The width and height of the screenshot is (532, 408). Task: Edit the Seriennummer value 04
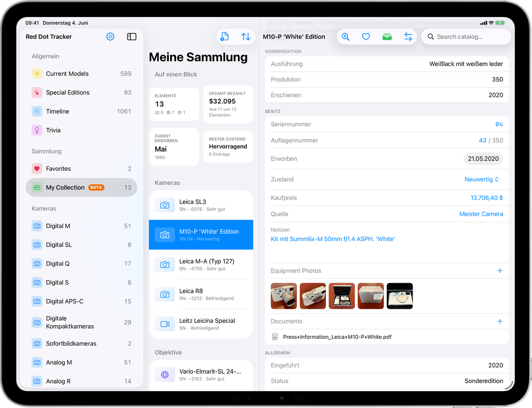499,124
